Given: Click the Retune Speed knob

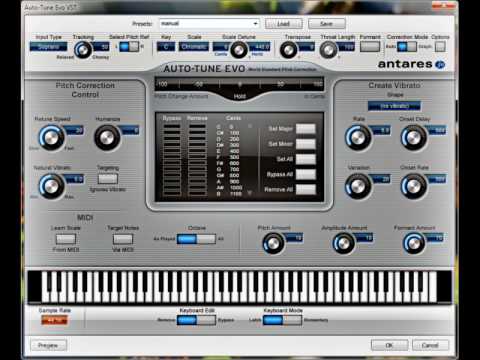Looking at the screenshot, I should (52, 137).
